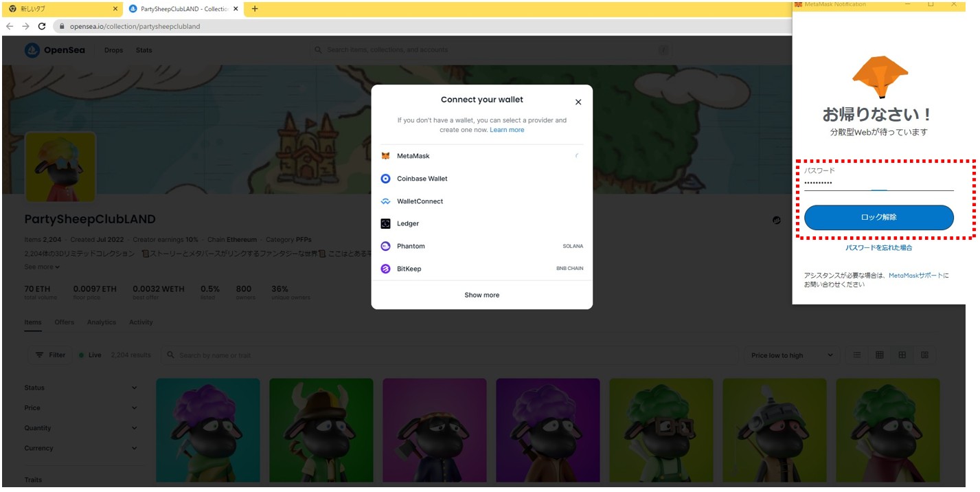980x492 pixels.
Task: Open the viking helmet sheep thumbnail
Action: tap(321, 430)
